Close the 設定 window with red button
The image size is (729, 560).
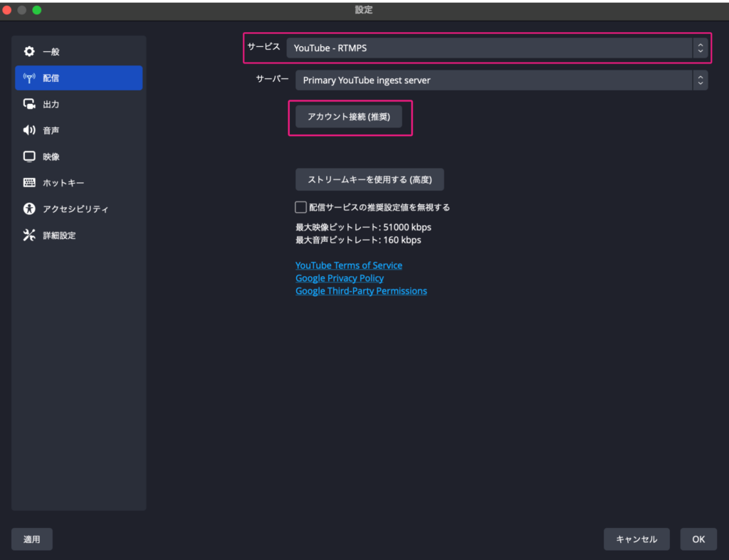7,10
